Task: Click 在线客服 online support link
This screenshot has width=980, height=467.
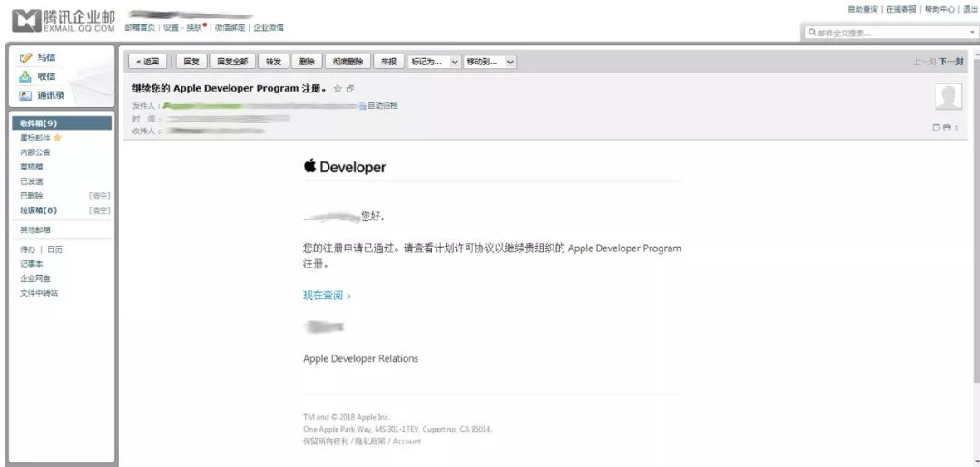Action: [901, 9]
